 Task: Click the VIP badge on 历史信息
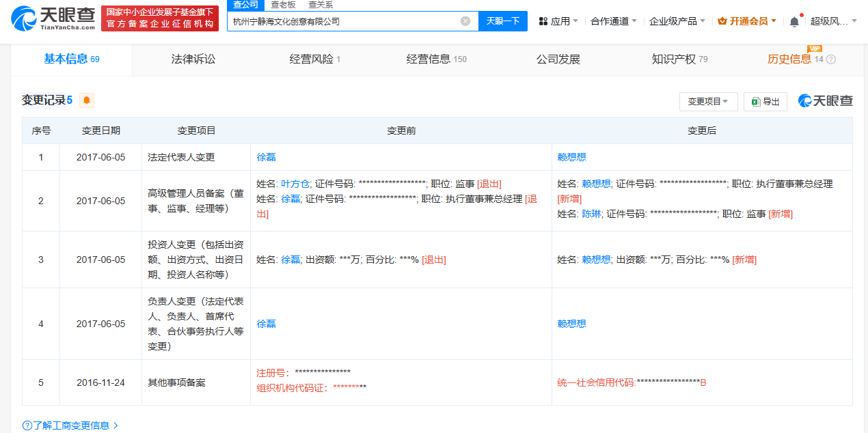(x=815, y=48)
